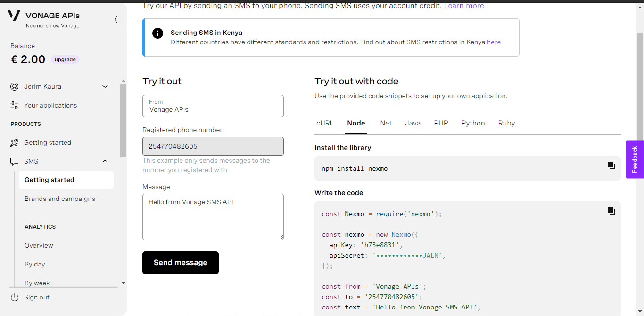The width and height of the screenshot is (644, 316).
Task: Open the By day analytics page
Action: (35, 265)
